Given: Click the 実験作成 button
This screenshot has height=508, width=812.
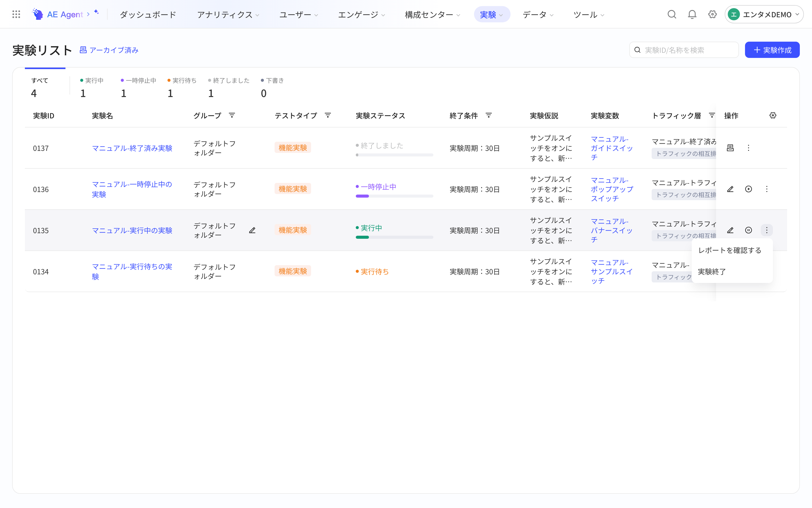Looking at the screenshot, I should [x=772, y=50].
